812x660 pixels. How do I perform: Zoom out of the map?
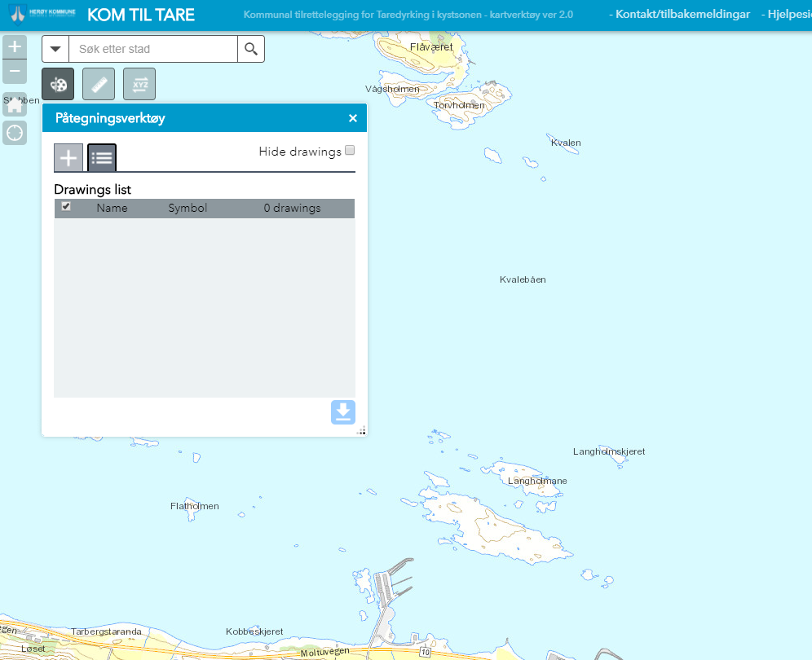tap(14, 73)
